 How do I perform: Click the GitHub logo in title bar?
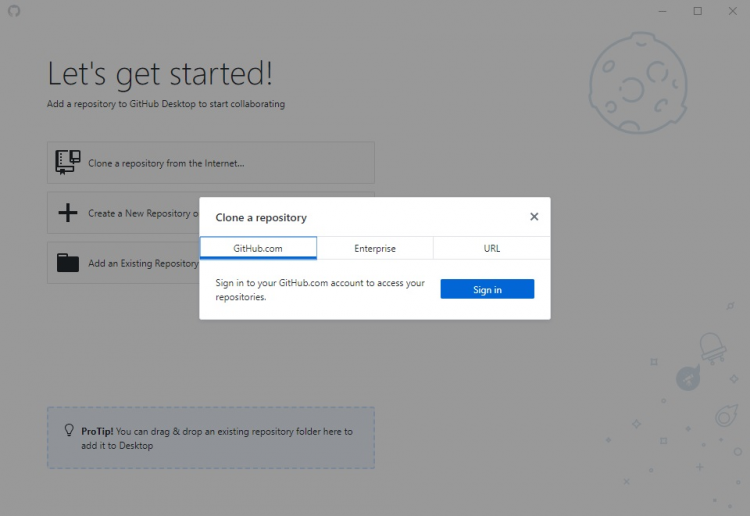[x=14, y=11]
